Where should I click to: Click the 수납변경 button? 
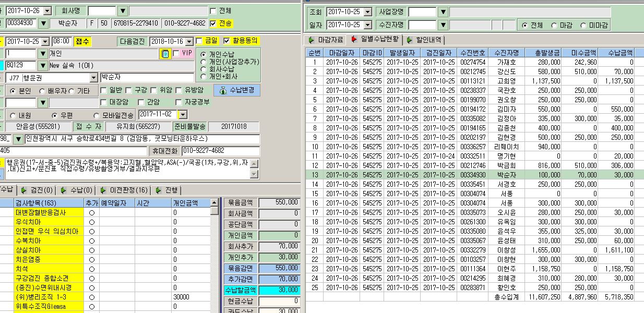click(238, 91)
